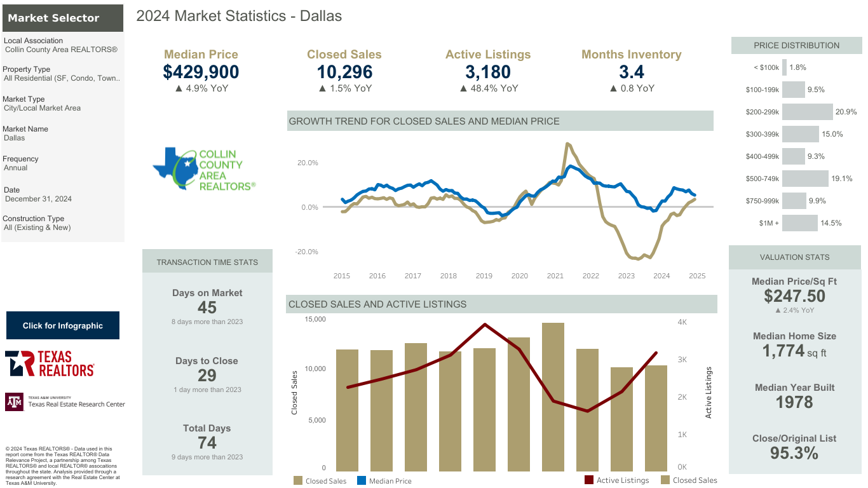Select the $1M+ price distribution bar
The width and height of the screenshot is (868, 488).
pos(800,223)
